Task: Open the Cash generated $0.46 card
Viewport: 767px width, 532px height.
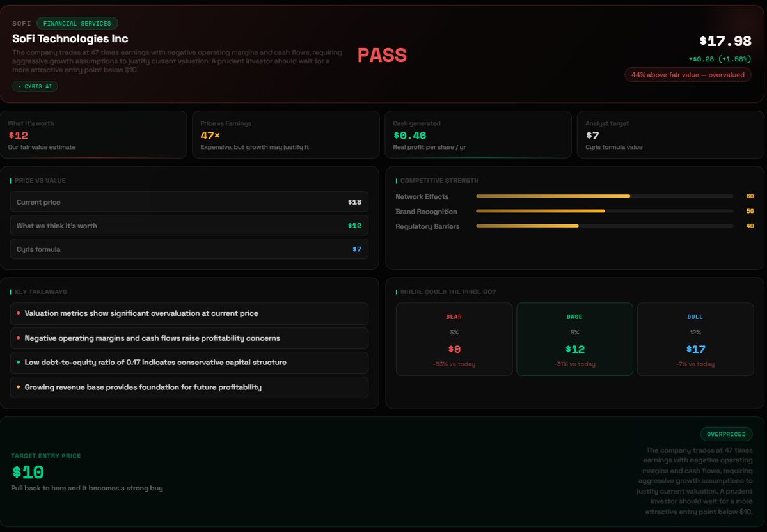Action: coord(478,134)
